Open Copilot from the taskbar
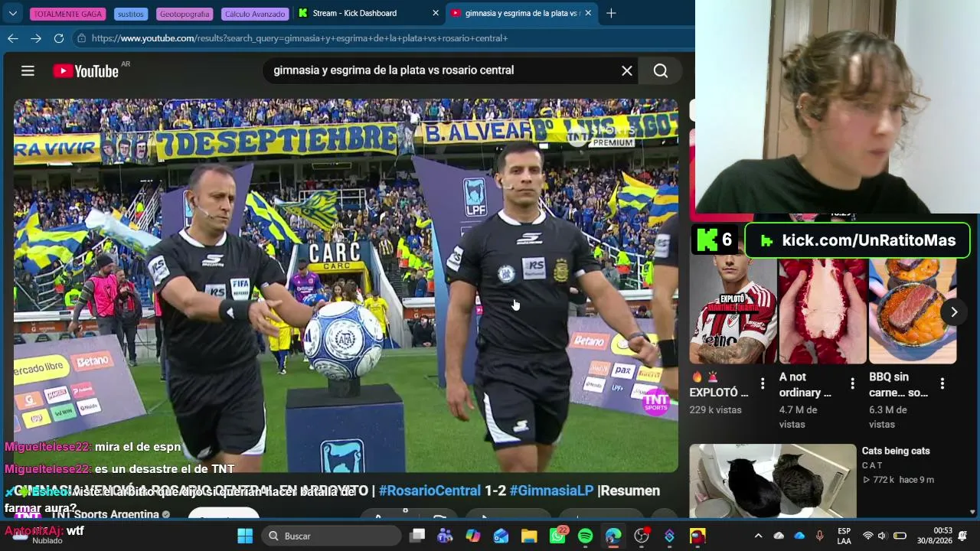Viewport: 980px width, 551px height. pyautogui.click(x=473, y=536)
